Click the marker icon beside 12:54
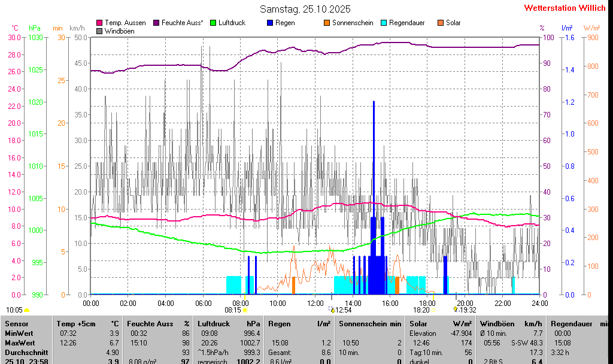This screenshot has width=613, height=364. pos(332,310)
